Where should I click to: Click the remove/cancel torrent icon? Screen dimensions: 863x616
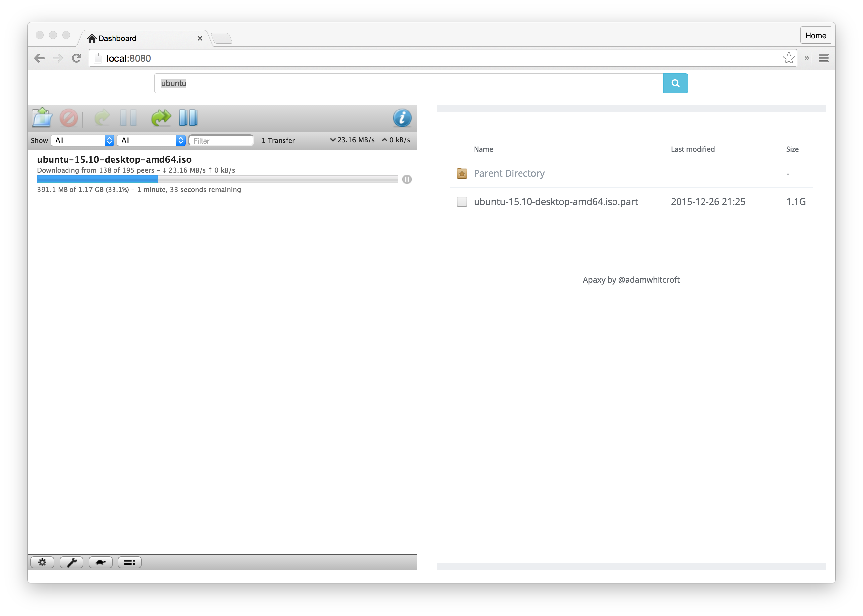click(70, 118)
